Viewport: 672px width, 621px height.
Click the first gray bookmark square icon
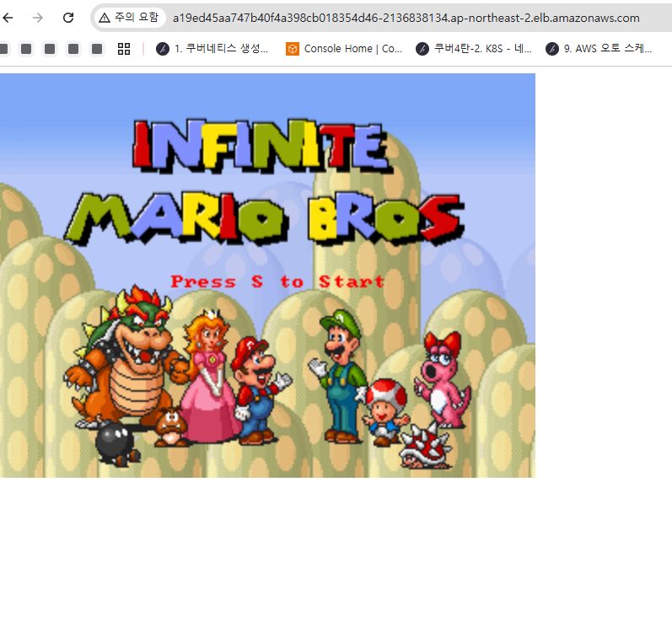coord(3,49)
